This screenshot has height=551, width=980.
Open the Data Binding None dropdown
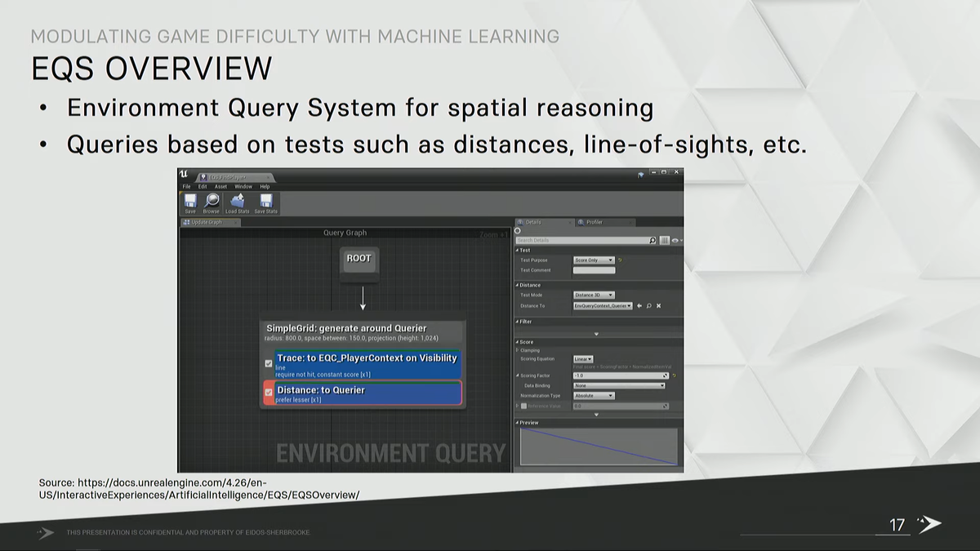tap(619, 385)
